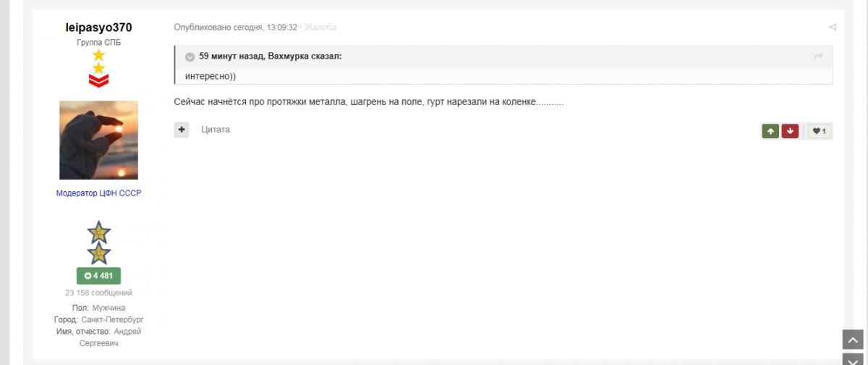The image size is (868, 365).
Task: Click the two-star award badge
Action: [98, 243]
